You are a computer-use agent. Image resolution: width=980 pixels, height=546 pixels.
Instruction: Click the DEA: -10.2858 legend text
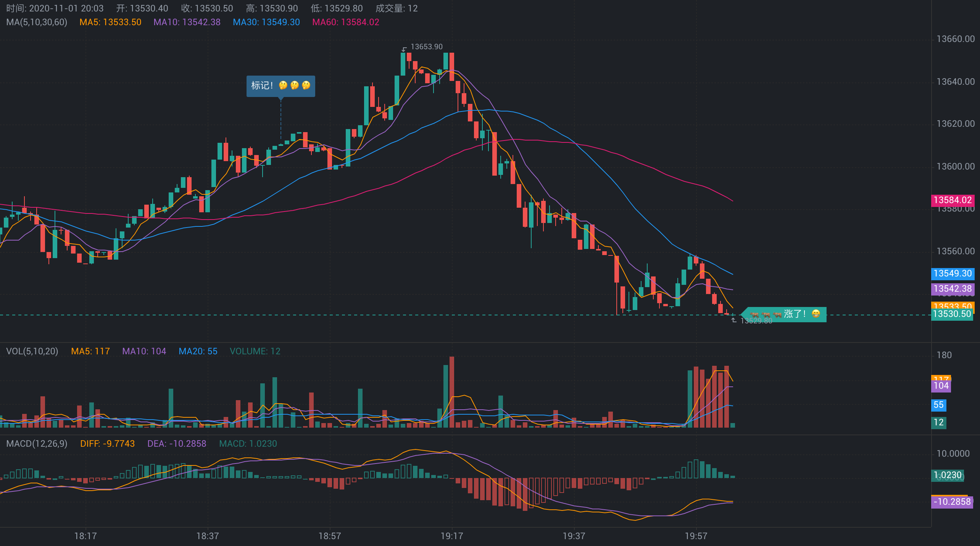(177, 444)
